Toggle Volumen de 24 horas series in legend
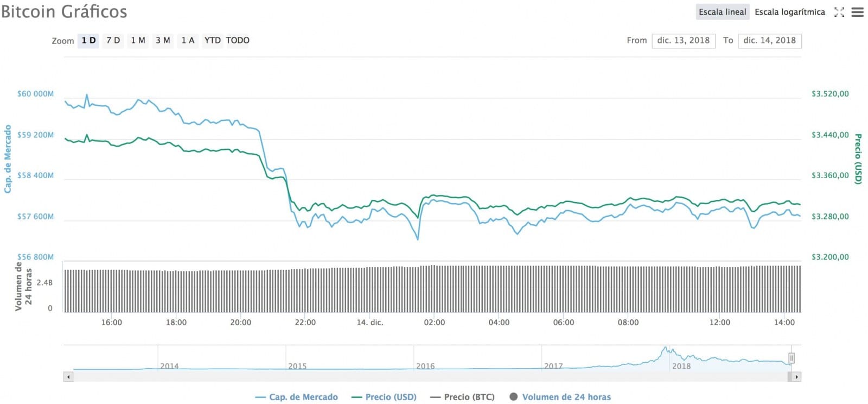 (x=560, y=397)
